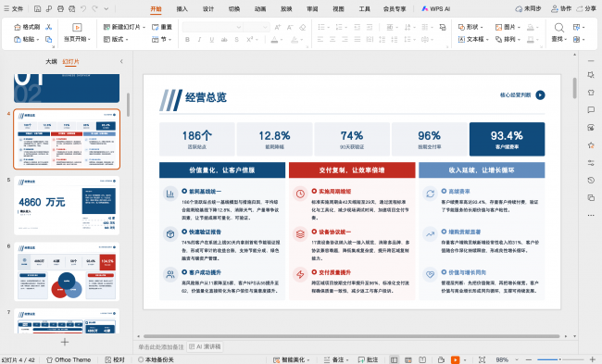The image size is (602, 364).
Task: Start slideshow with 当页开始 play icon
Action: 77,27
